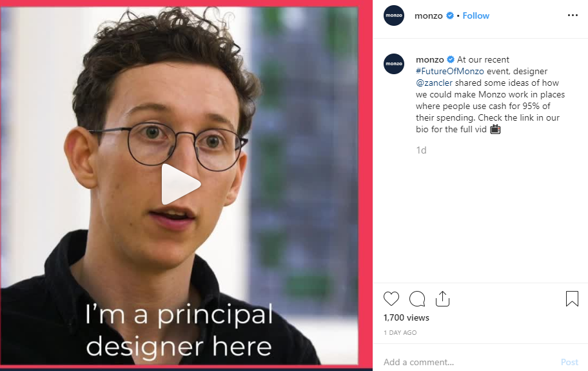Click the Monzo avatar beside the caption
Screen dimensions: 588x371
click(394, 64)
